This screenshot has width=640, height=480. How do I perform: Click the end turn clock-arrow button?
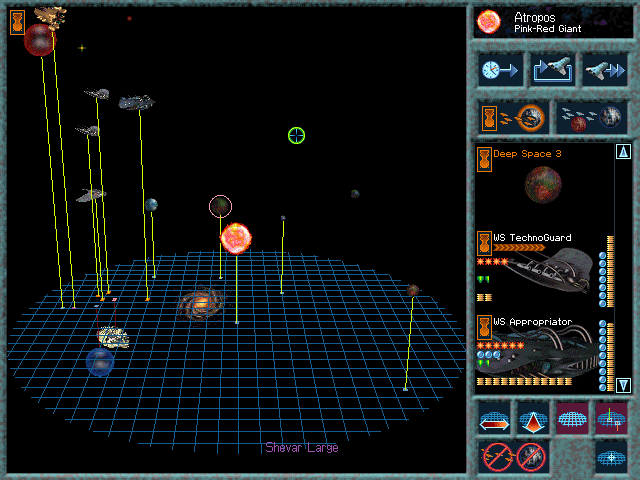point(500,70)
